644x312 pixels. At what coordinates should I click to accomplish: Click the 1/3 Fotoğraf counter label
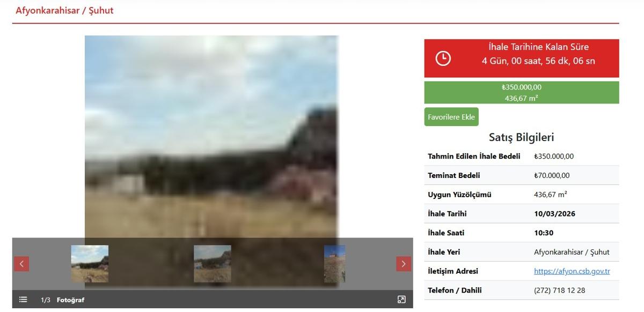click(62, 300)
